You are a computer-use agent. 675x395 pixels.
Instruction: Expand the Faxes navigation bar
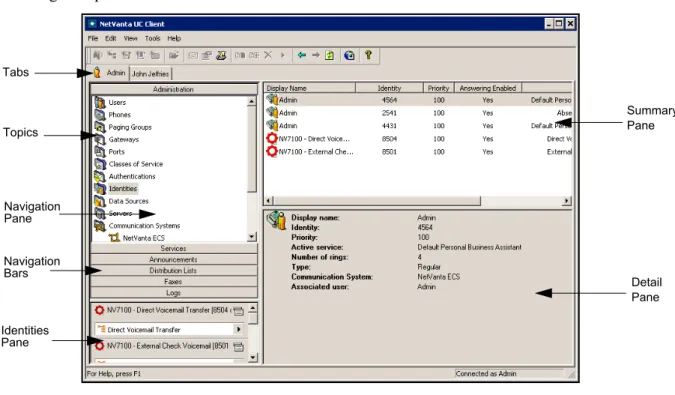coord(173,281)
